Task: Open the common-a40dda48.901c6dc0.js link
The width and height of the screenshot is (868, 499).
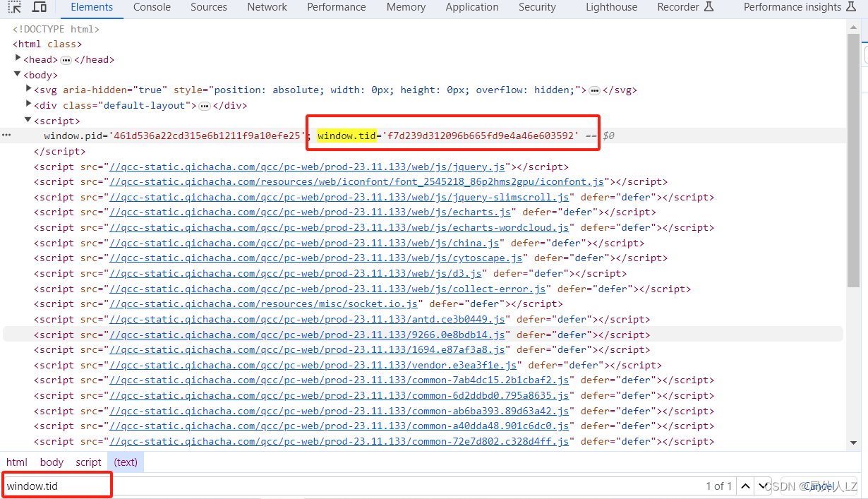Action: pyautogui.click(x=339, y=426)
